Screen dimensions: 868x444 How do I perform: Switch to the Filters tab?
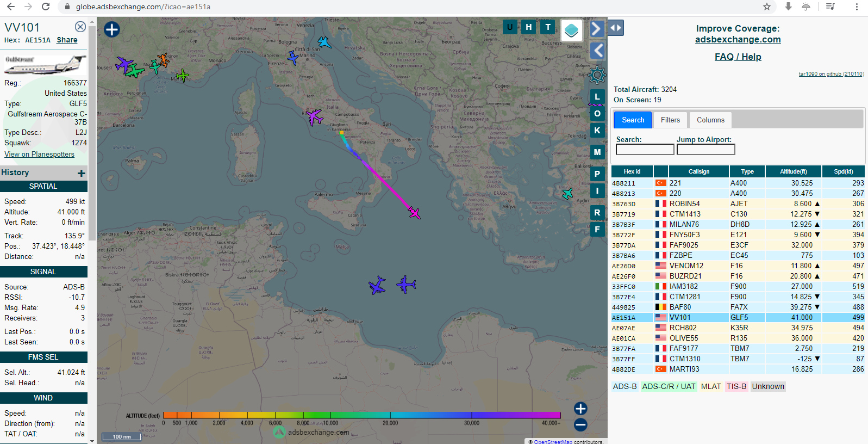tap(670, 120)
